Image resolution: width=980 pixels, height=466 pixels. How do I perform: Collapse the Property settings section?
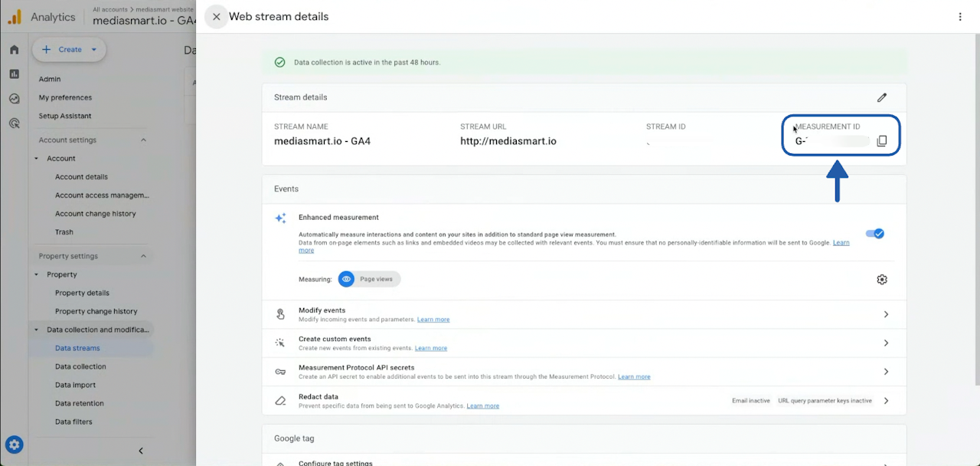pyautogui.click(x=143, y=256)
